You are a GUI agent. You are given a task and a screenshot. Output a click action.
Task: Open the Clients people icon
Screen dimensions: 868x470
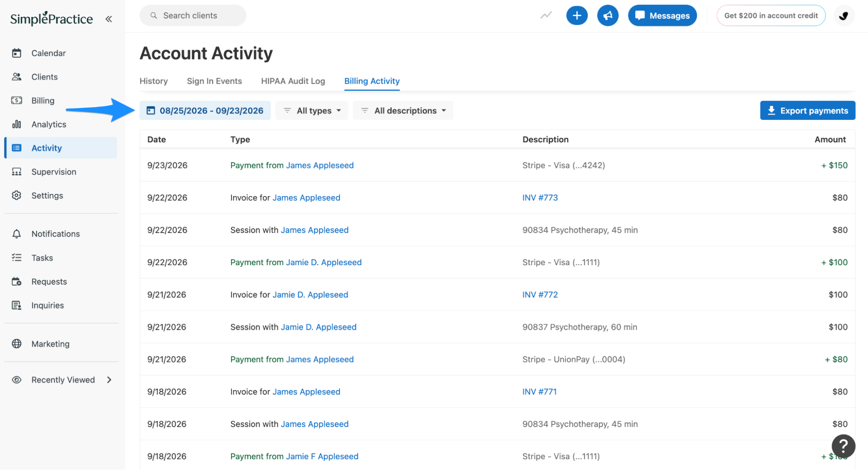[x=17, y=77]
